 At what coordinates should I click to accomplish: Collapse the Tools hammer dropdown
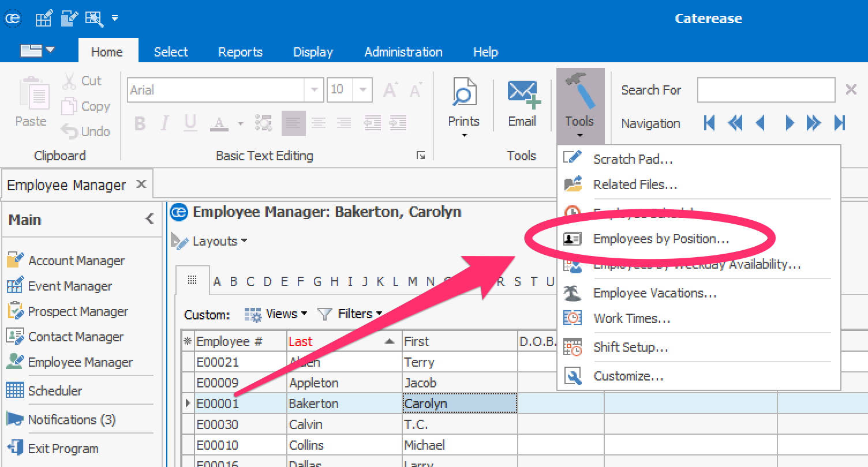click(x=580, y=106)
